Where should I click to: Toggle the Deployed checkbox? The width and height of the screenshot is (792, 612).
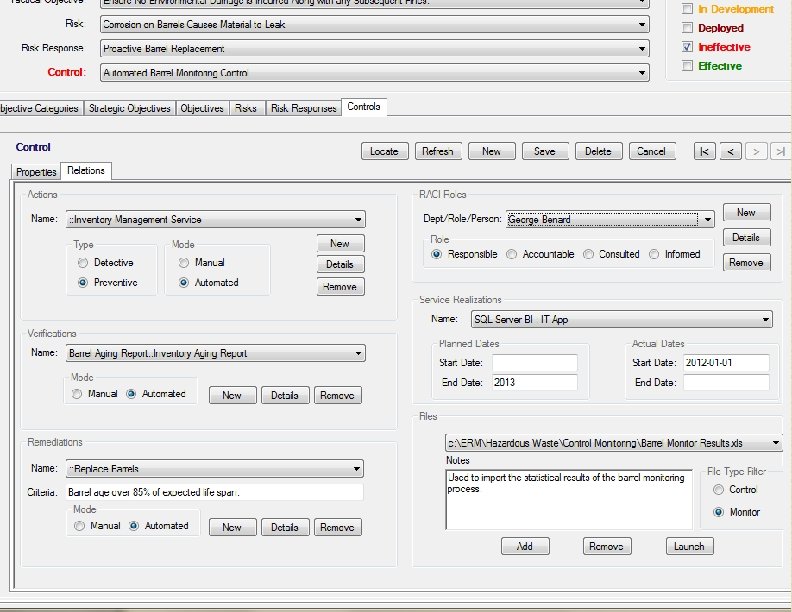[687, 27]
